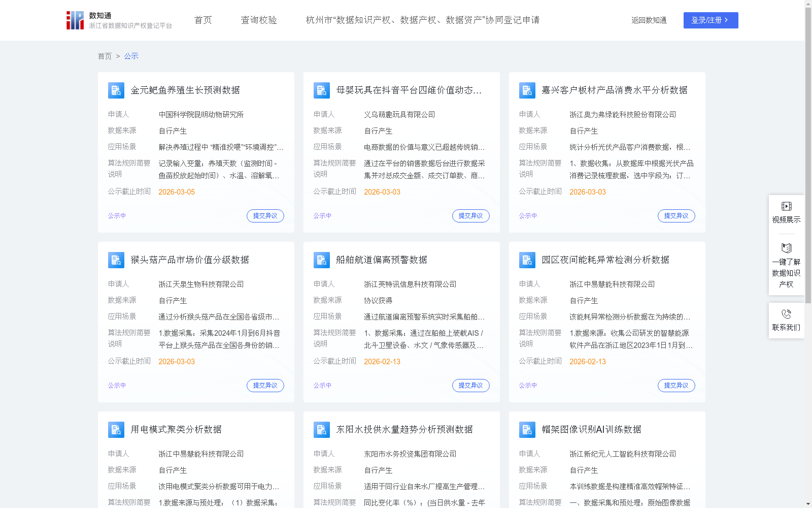
Task: Open 联系我们 phone icon in side panel
Action: pos(787,314)
